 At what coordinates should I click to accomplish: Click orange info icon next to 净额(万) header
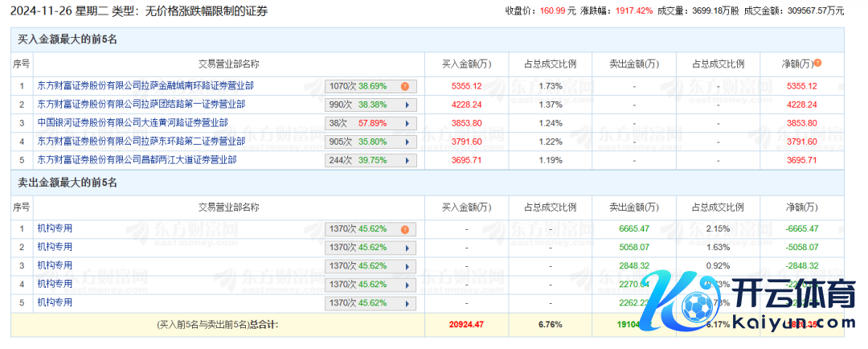(x=818, y=63)
